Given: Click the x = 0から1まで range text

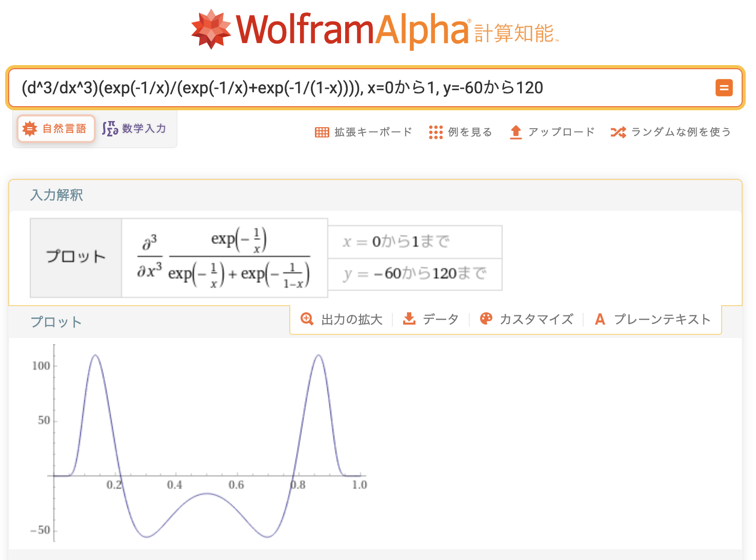Looking at the screenshot, I should point(396,242).
